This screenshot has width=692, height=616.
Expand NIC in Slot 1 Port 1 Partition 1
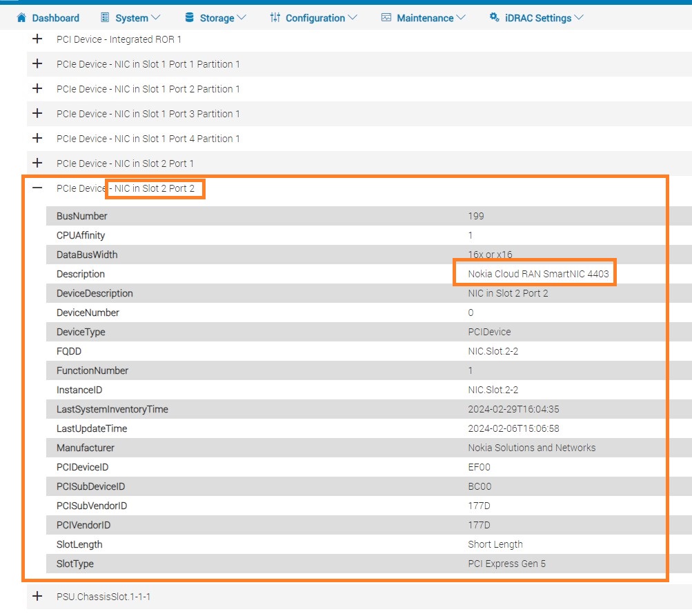pyautogui.click(x=37, y=64)
